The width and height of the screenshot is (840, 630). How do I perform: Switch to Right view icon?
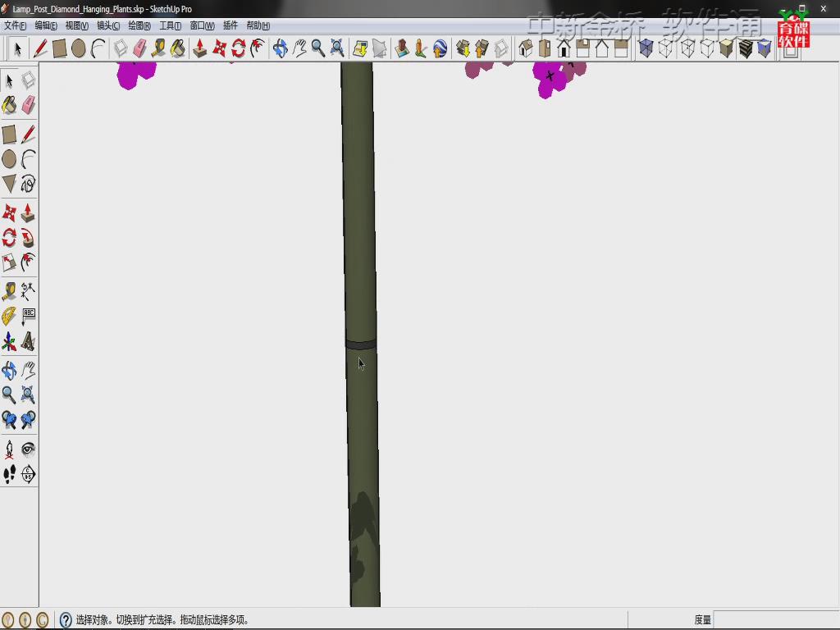click(583, 48)
